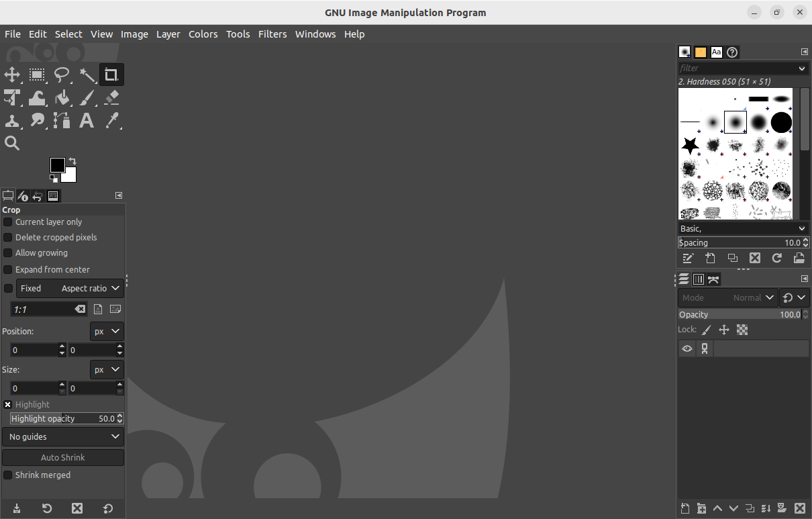
Task: Select the Paths tool
Action: [62, 120]
